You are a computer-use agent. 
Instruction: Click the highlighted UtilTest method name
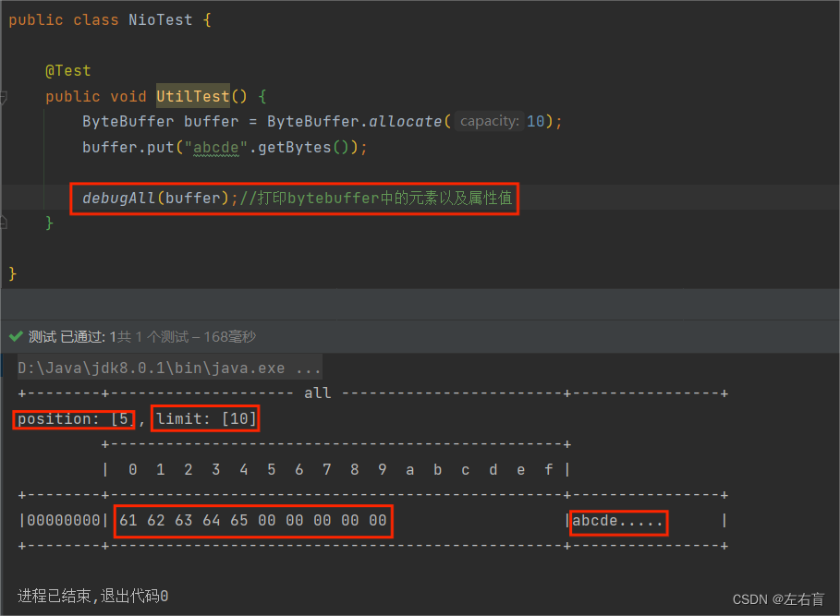point(193,96)
